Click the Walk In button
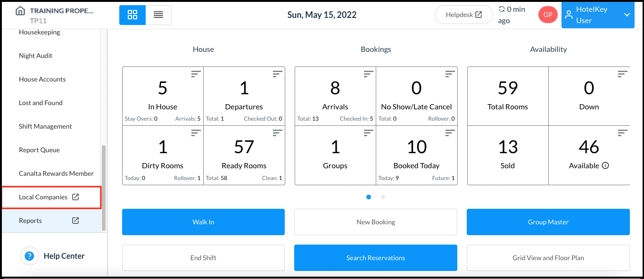644x279 pixels. point(203,222)
